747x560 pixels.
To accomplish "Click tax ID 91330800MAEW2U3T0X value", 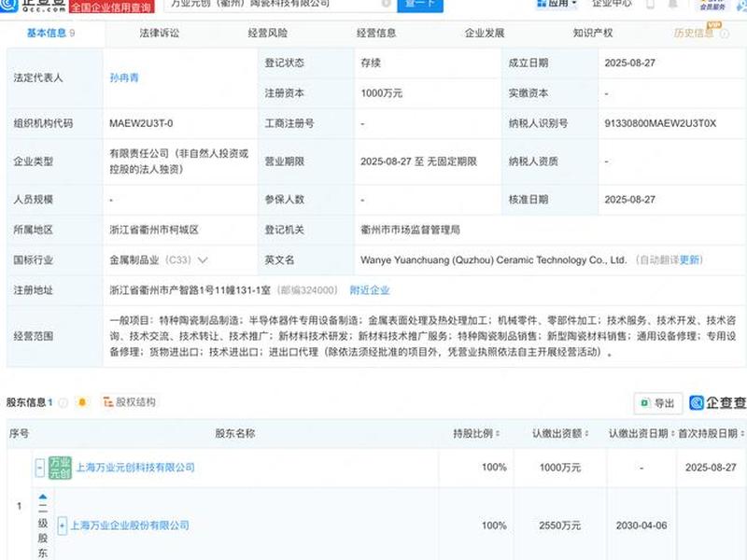I will click(660, 123).
